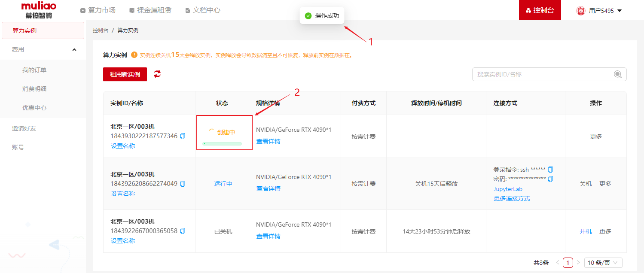Screen dimensions: 644x273
Task: Click 设置名称 for instance ending 365058
Action: point(123,241)
